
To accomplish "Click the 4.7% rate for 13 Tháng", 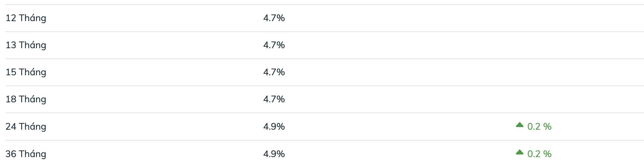I will 274,45.
